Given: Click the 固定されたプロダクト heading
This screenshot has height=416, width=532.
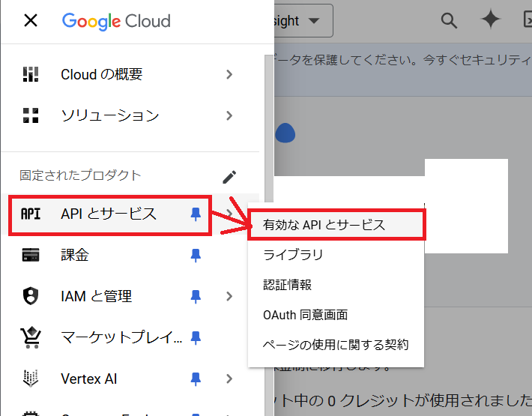Looking at the screenshot, I should pyautogui.click(x=79, y=175).
